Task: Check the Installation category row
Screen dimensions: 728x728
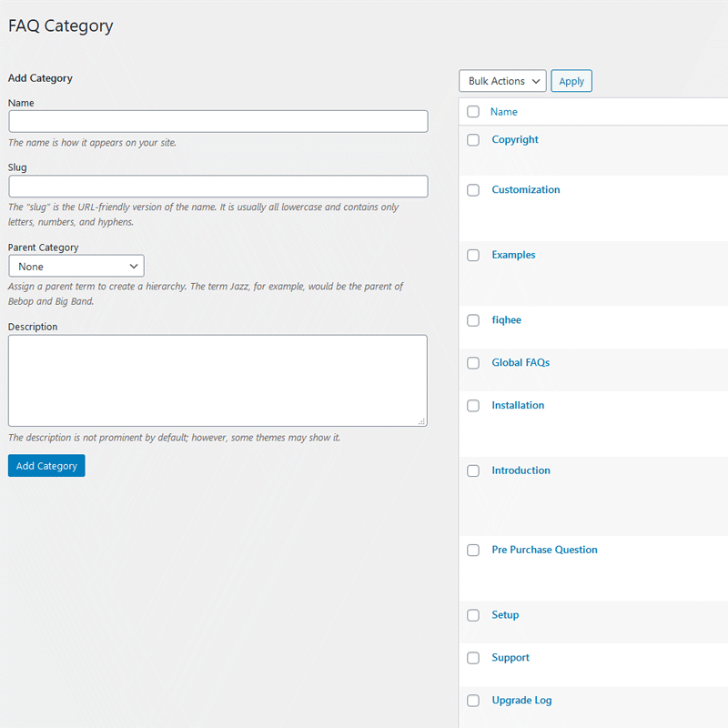Action: pyautogui.click(x=472, y=405)
